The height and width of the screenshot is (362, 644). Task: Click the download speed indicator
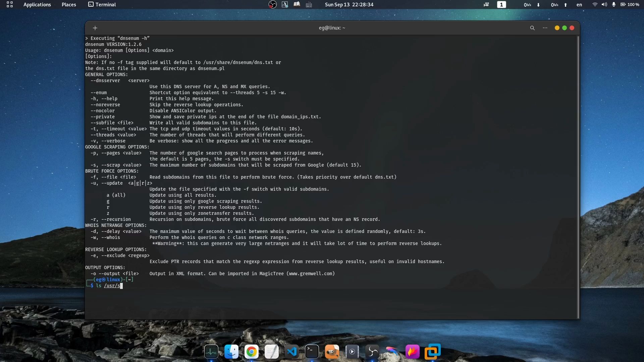click(x=532, y=5)
